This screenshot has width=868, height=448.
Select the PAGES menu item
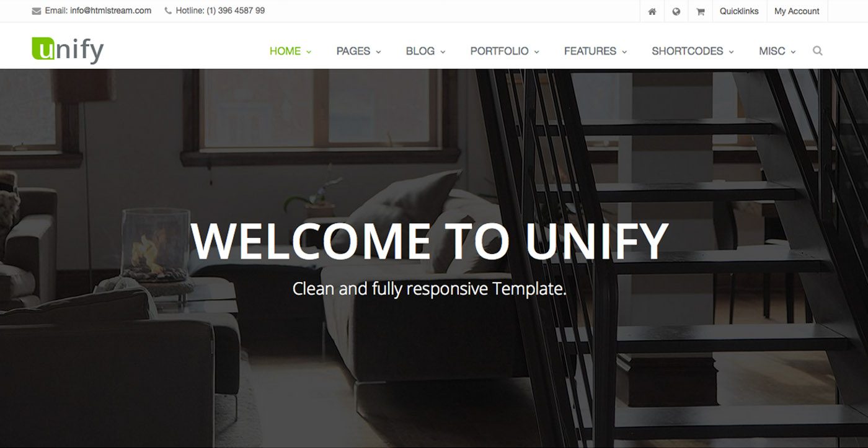(353, 51)
